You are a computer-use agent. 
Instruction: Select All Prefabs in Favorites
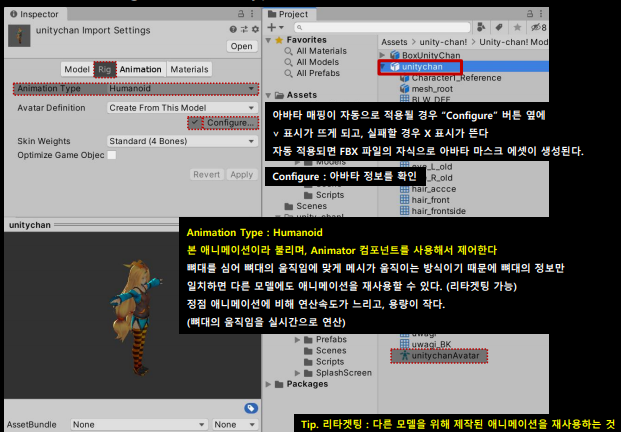click(318, 73)
